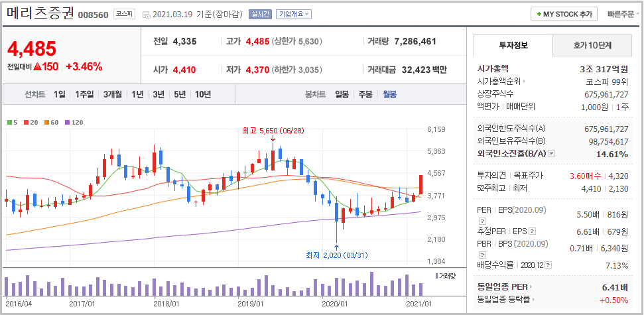Screen dimensions: 644x315
Task: Click the 실시간 badge button
Action: point(260,14)
